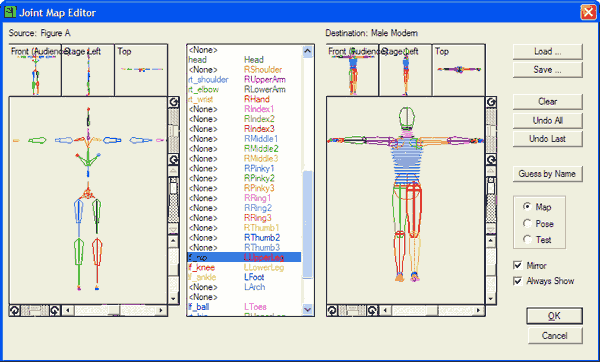This screenshot has width=600, height=362.
Task: Click the destination view vertical zoom slider
Action: click(x=491, y=200)
